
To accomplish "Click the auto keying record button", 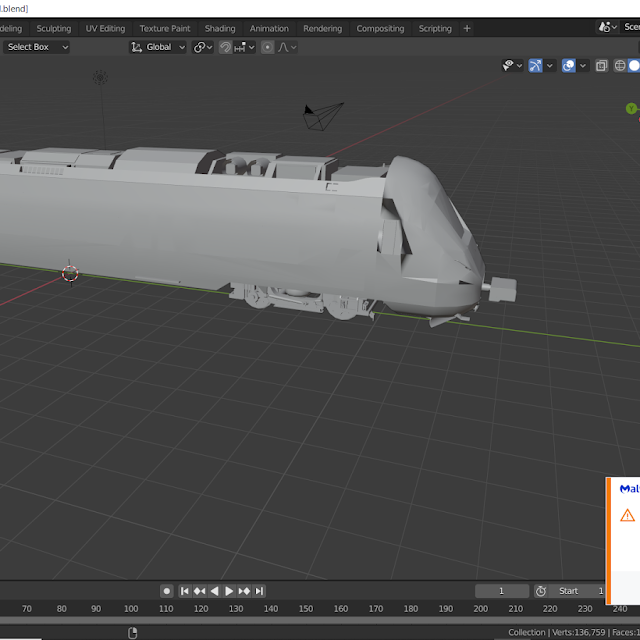I will 167,591.
